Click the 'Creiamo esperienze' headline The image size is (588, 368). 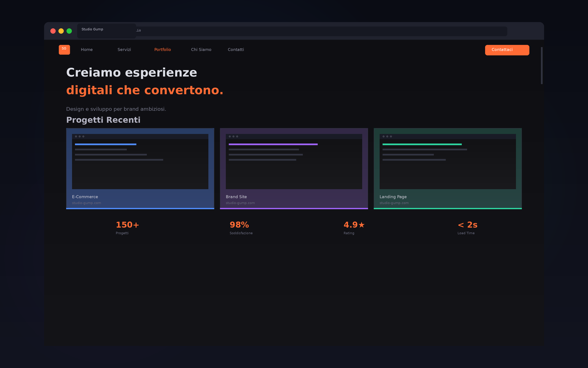click(132, 72)
